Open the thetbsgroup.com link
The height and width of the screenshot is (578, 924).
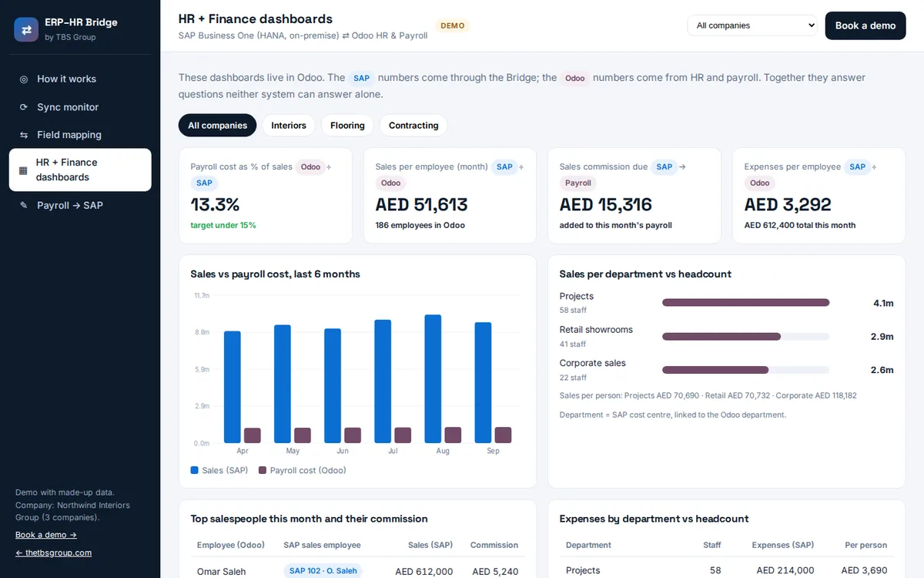click(53, 553)
